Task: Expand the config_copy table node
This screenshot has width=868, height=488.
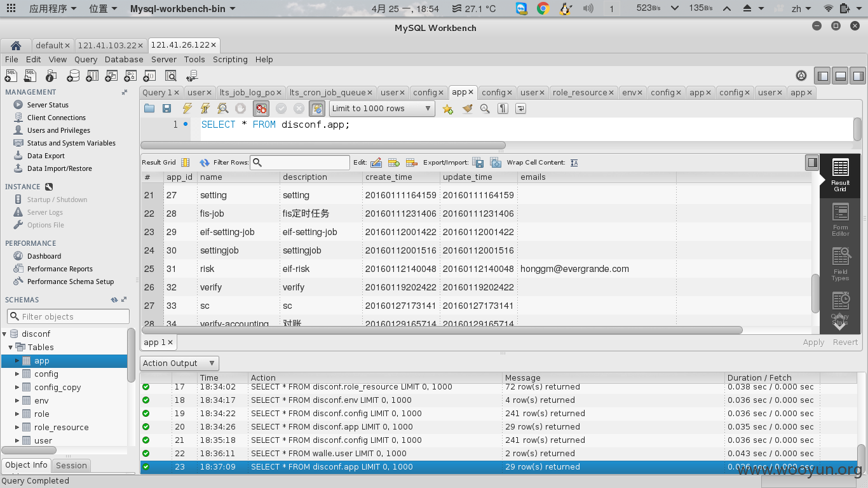Action: click(x=18, y=387)
